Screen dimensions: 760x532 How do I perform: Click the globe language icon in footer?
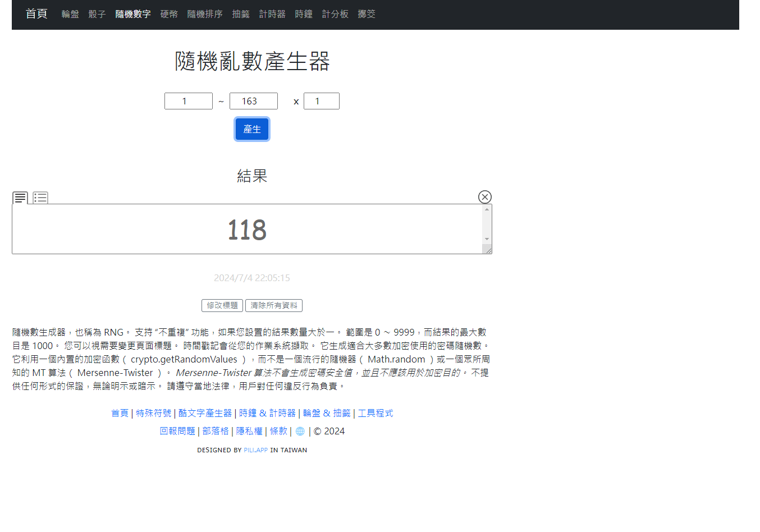point(300,431)
